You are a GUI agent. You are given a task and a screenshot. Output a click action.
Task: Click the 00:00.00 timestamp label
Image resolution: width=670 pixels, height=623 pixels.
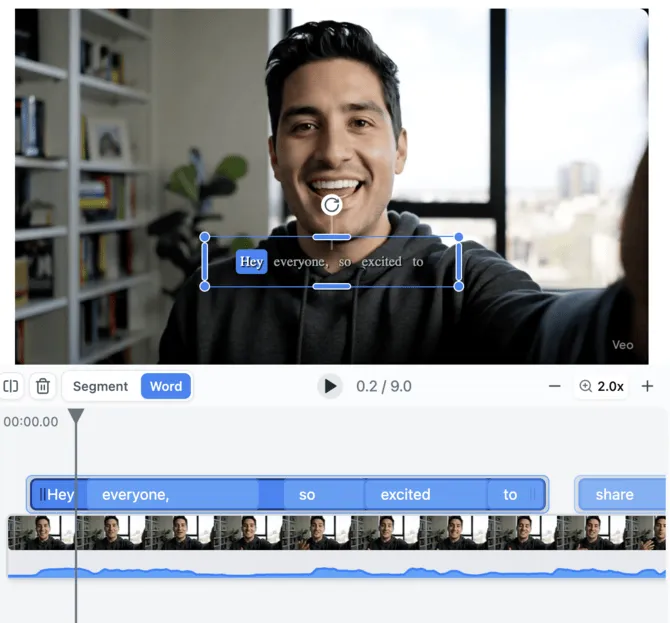click(x=31, y=422)
